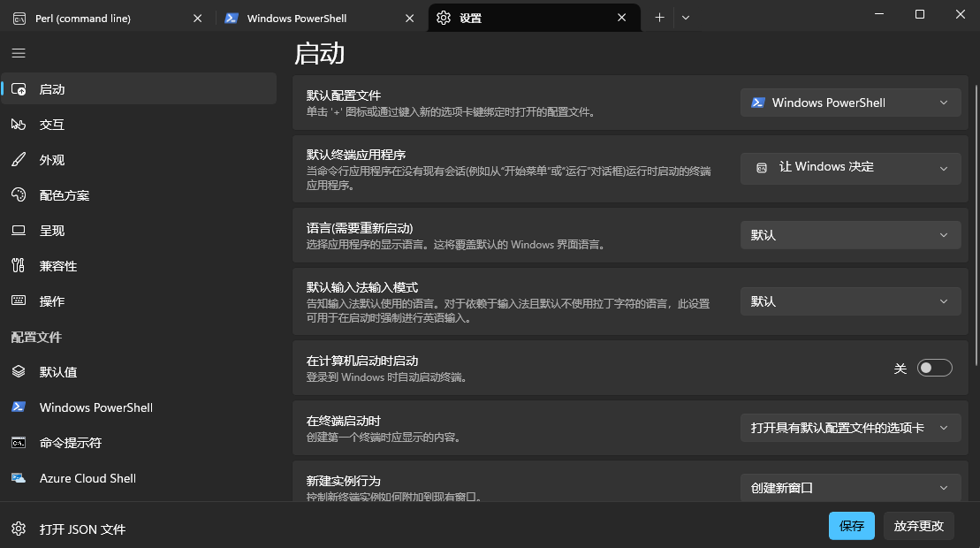Maximize the Windows Terminal window

coord(919,14)
